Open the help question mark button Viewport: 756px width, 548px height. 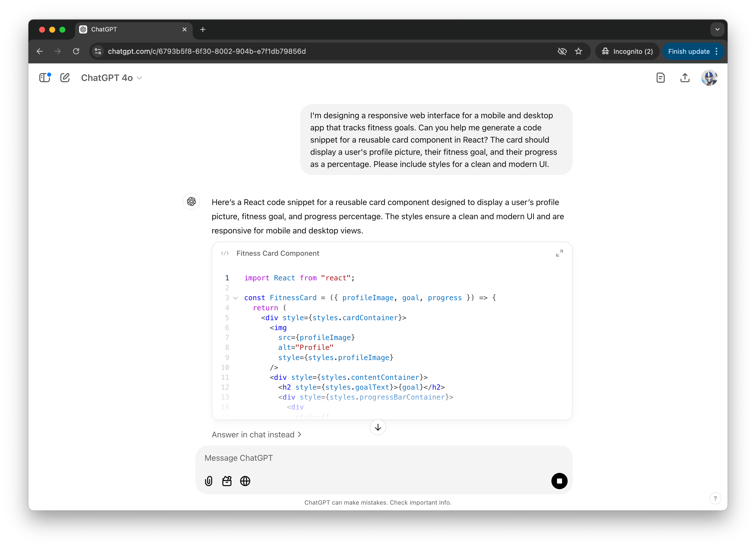(715, 498)
